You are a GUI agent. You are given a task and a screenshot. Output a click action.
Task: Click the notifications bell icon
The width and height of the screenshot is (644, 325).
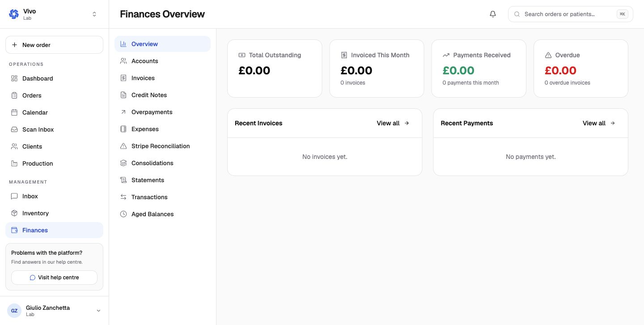493,14
